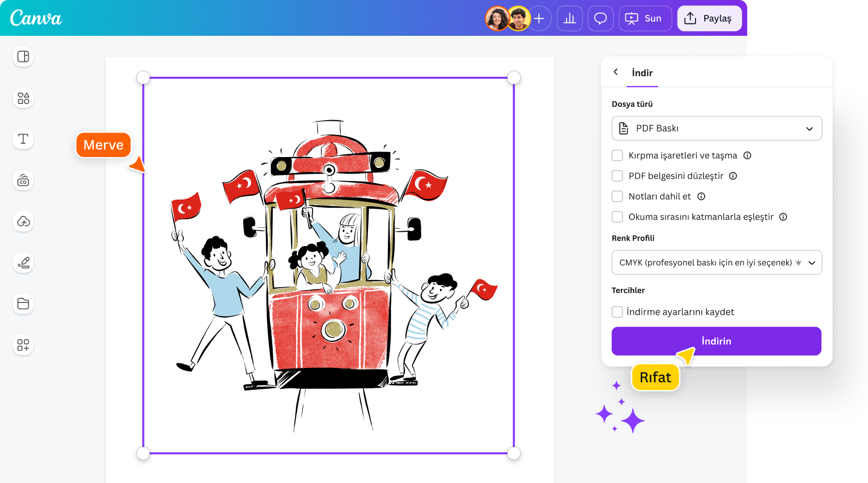The image size is (868, 483).
Task: Expand the PDF Baskı file type dropdown
Action: pos(717,128)
